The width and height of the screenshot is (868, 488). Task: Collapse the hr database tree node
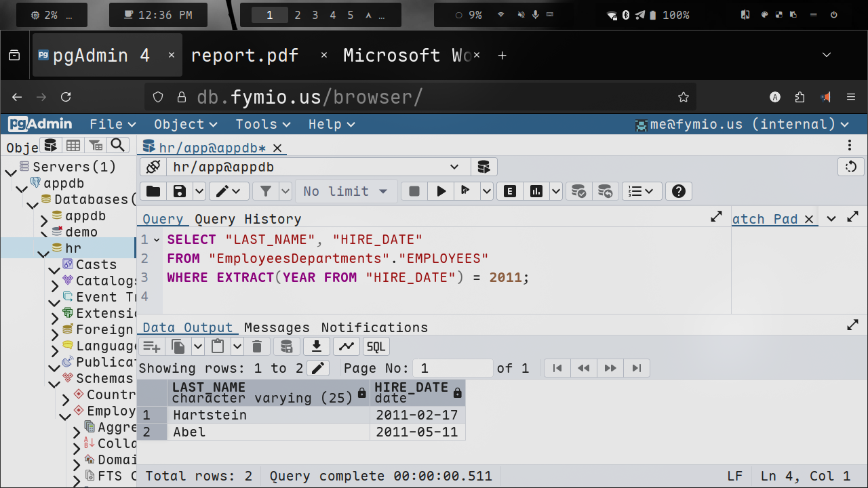click(x=43, y=253)
